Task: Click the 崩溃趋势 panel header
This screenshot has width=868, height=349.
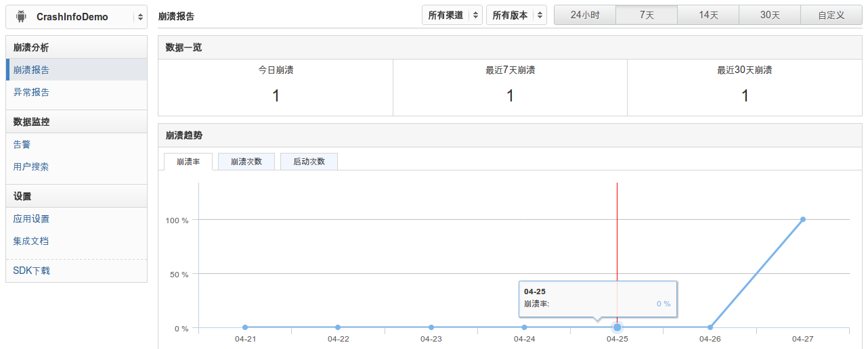Action: 510,135
